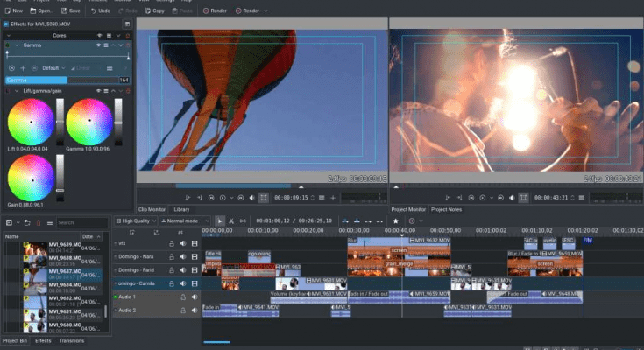Lock the omingo - Camila track
644x350 pixels.
pos(172,283)
